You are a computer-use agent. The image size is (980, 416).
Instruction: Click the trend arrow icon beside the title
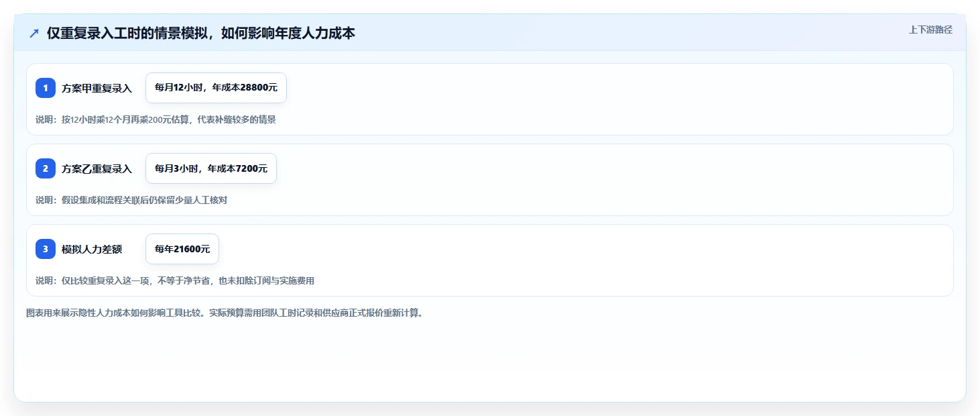point(34,33)
